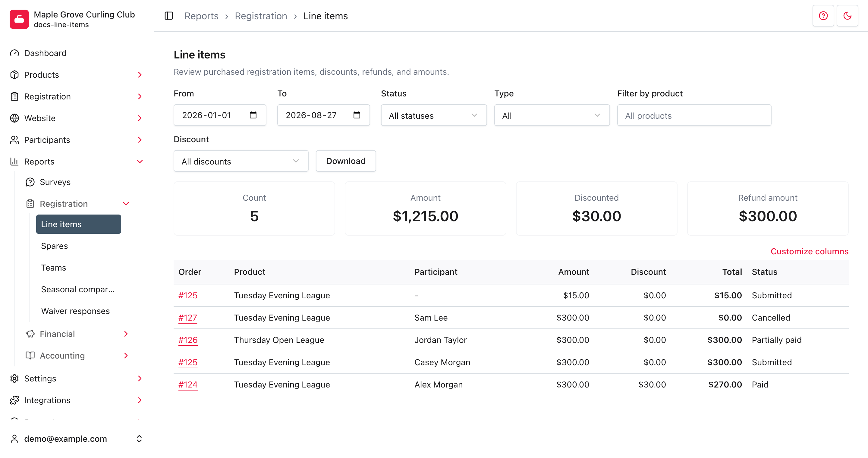Collapse the Reports menu chevron
This screenshot has width=868, height=458.
140,162
